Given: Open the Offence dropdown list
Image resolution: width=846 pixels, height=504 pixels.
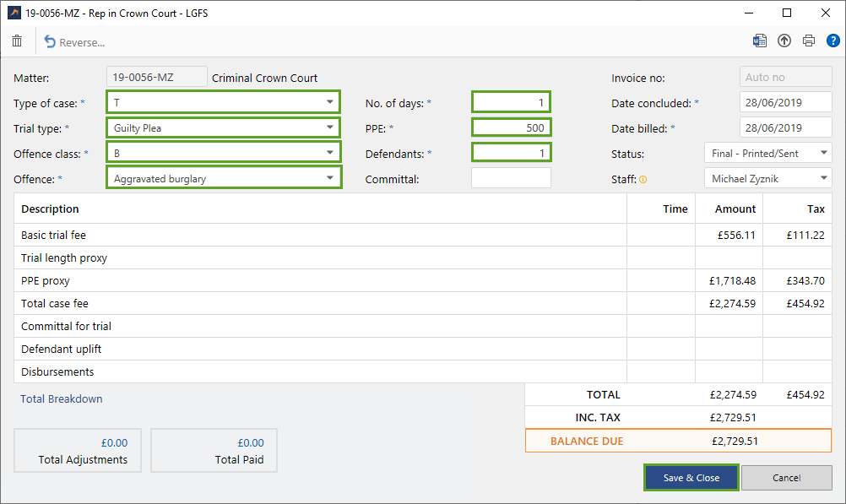Looking at the screenshot, I should [329, 179].
